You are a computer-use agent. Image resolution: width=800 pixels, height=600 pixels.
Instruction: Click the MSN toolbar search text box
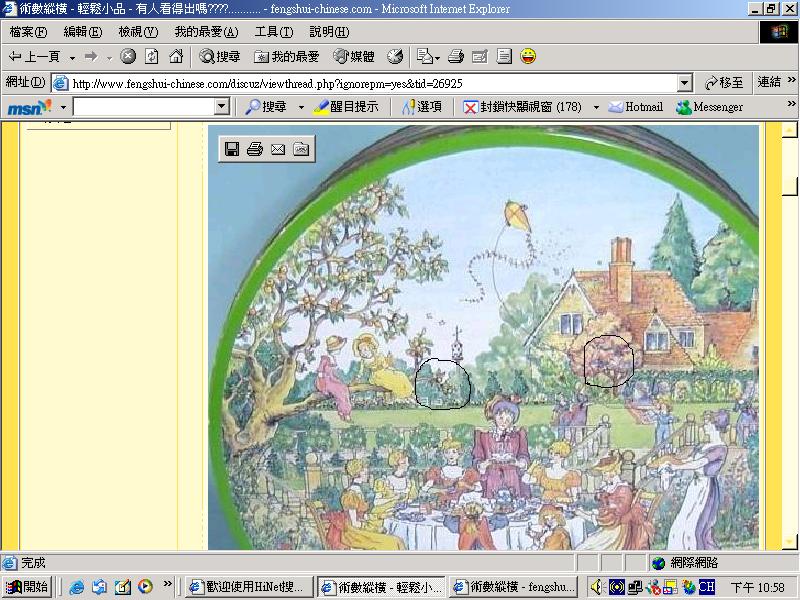point(144,107)
